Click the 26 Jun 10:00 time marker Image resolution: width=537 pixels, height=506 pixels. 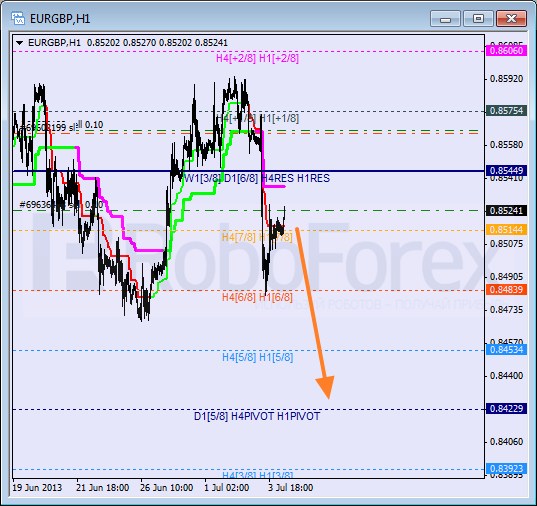(x=166, y=488)
